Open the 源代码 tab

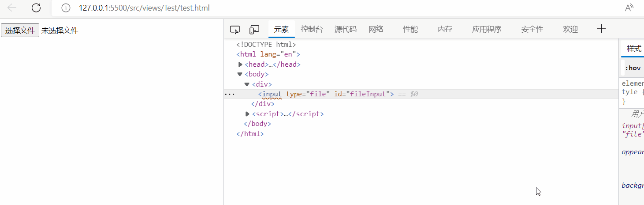346,29
